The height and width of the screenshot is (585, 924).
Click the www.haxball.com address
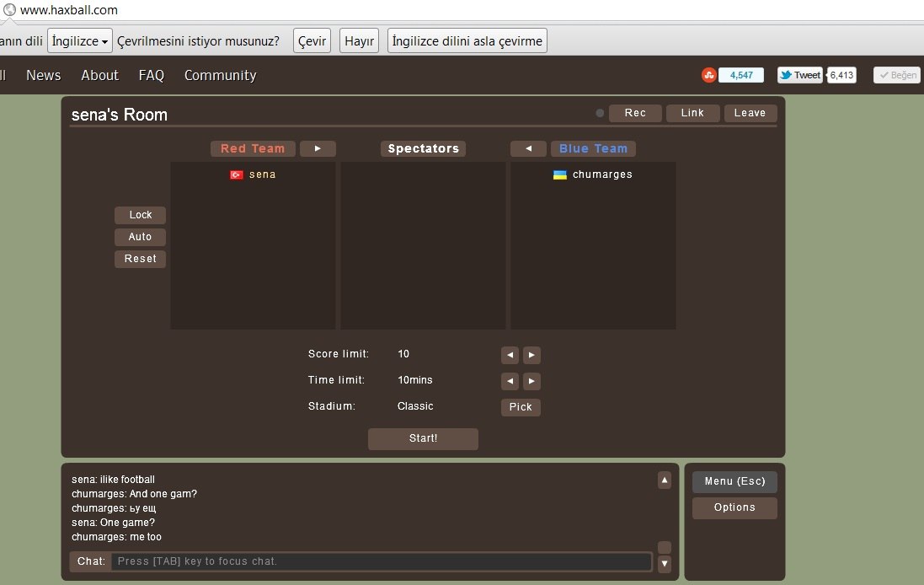pos(69,10)
